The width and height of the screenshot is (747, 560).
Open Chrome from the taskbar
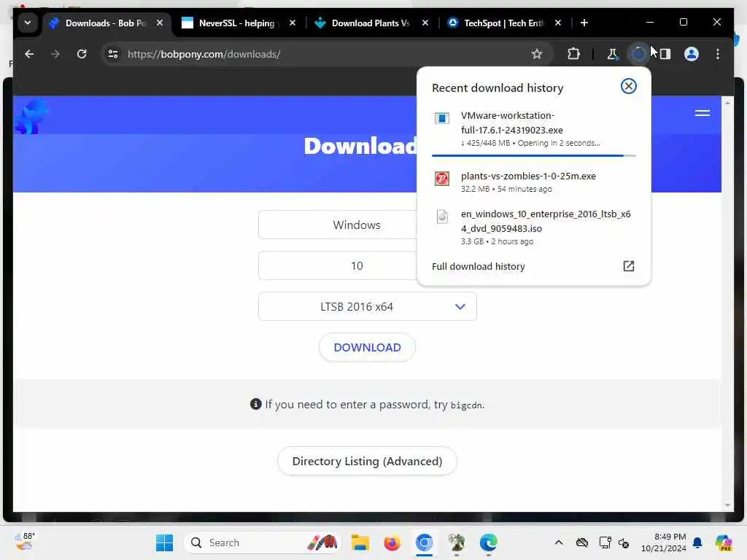click(424, 542)
